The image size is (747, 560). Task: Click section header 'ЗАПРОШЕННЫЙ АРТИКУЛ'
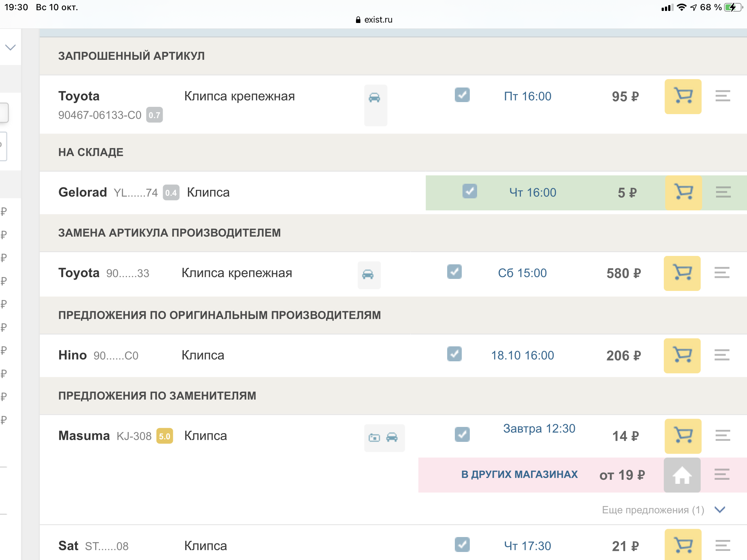pyautogui.click(x=131, y=56)
